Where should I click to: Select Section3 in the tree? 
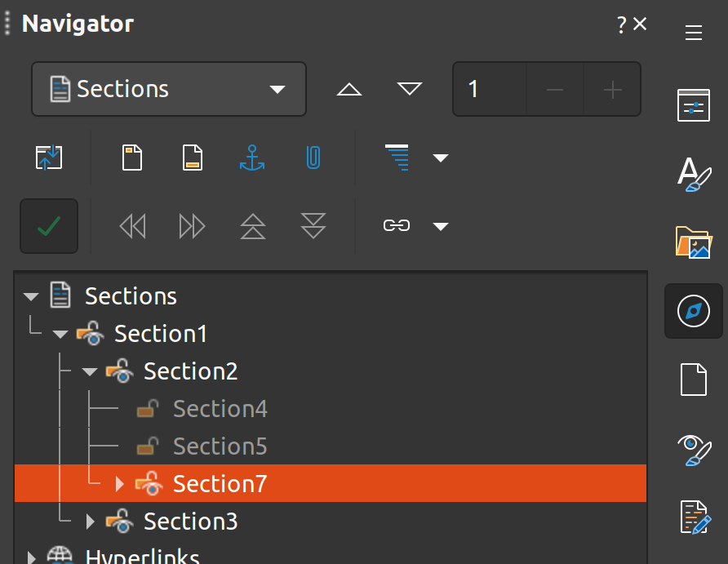pos(190,522)
